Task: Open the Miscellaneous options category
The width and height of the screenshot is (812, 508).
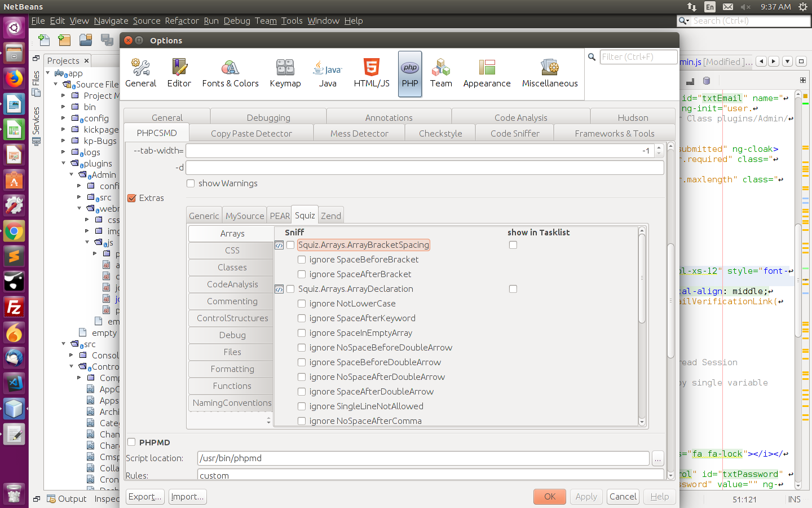Action: click(x=550, y=74)
